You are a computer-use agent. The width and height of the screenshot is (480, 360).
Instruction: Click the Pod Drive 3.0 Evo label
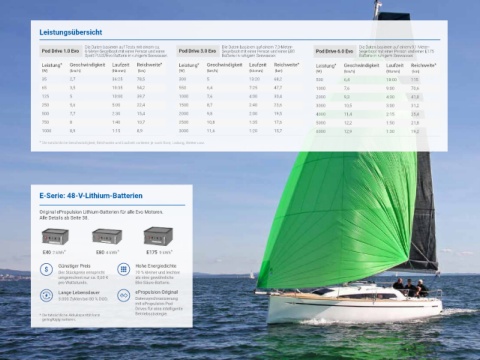pyautogui.click(x=197, y=51)
